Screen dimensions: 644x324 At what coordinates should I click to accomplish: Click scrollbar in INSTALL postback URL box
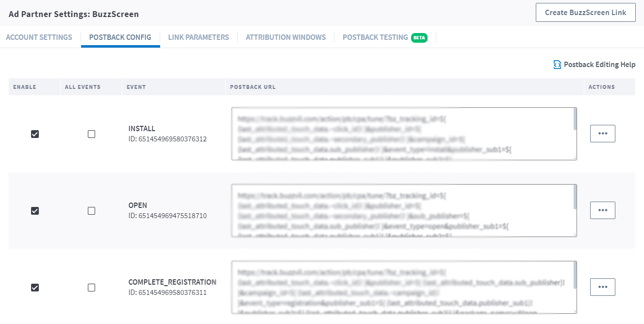[575, 119]
